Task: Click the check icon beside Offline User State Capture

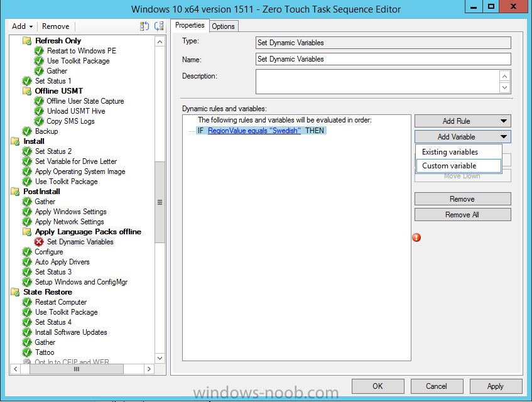Action: coord(39,101)
